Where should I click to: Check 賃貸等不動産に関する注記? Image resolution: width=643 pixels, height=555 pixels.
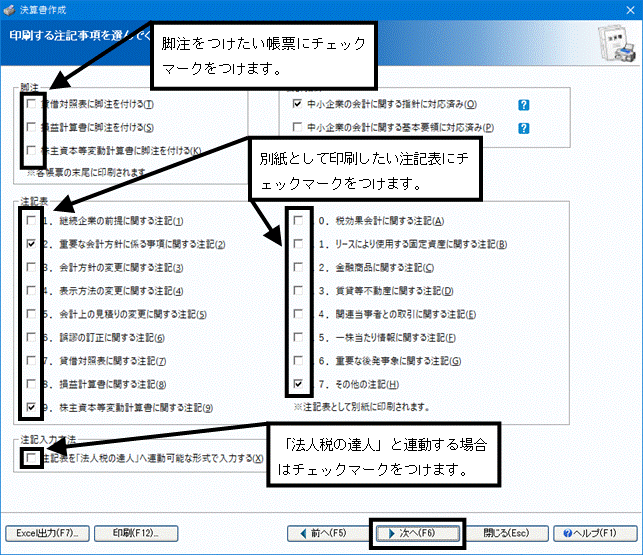[x=298, y=291]
